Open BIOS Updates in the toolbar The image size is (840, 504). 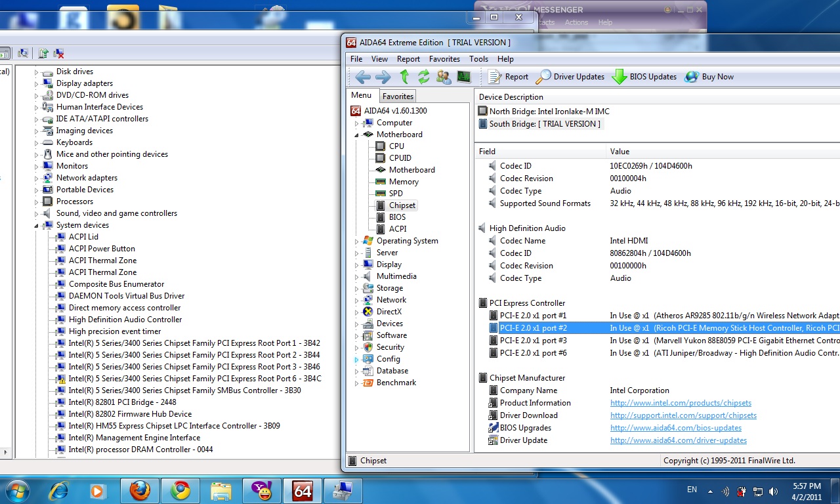tap(644, 77)
